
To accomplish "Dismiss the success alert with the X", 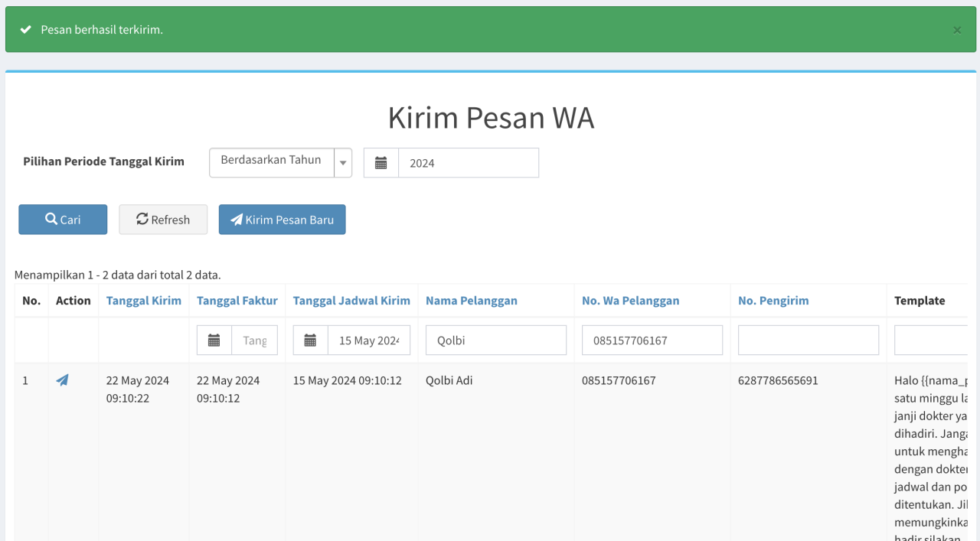I will [x=956, y=30].
